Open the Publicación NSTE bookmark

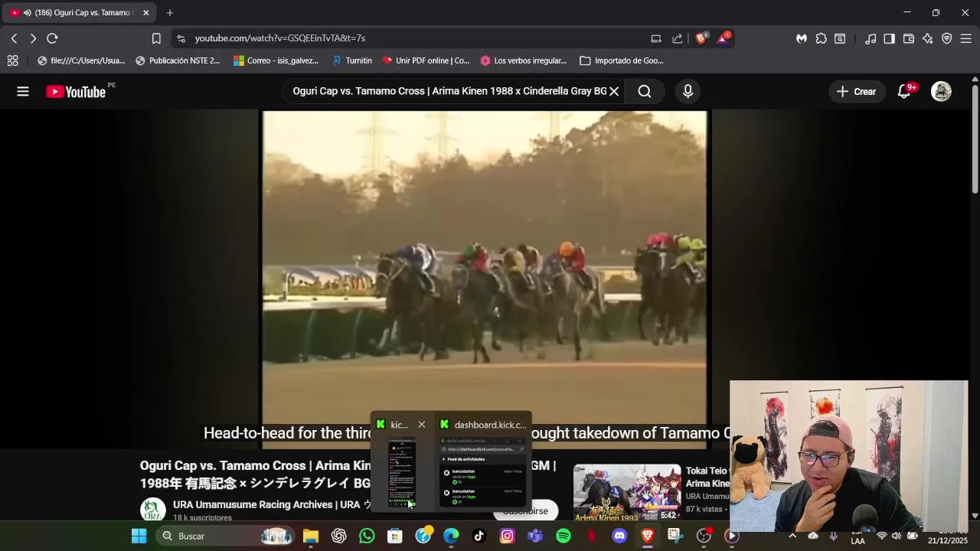(x=178, y=60)
